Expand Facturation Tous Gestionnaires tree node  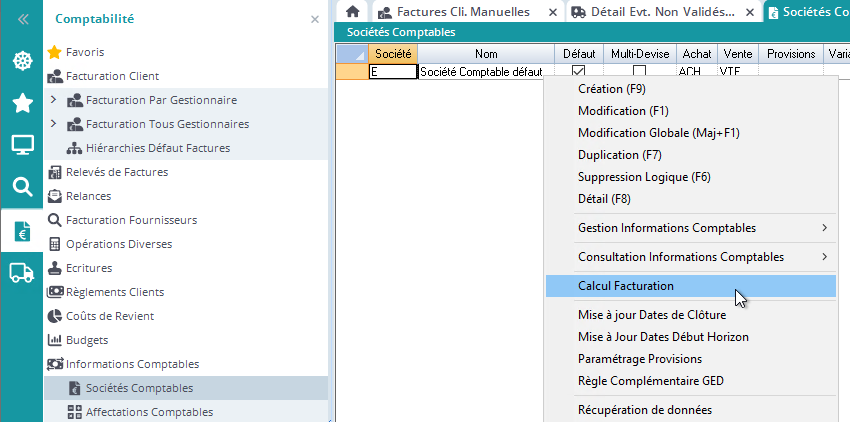(x=53, y=124)
